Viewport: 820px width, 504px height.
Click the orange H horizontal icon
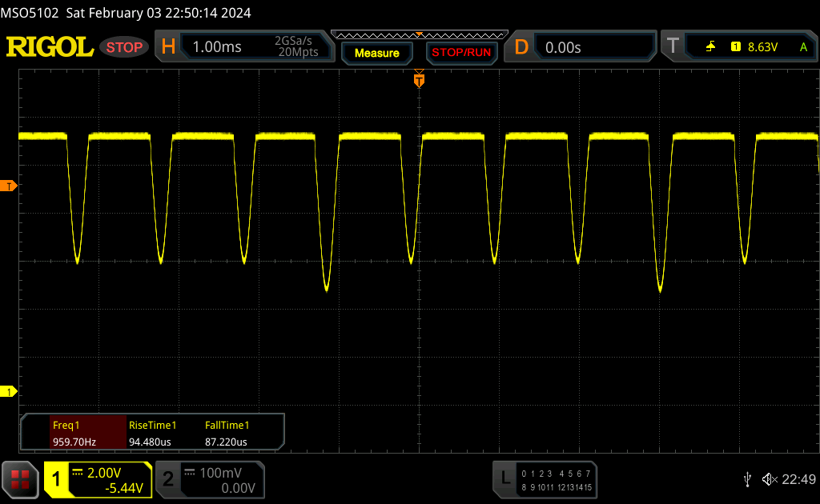click(168, 47)
